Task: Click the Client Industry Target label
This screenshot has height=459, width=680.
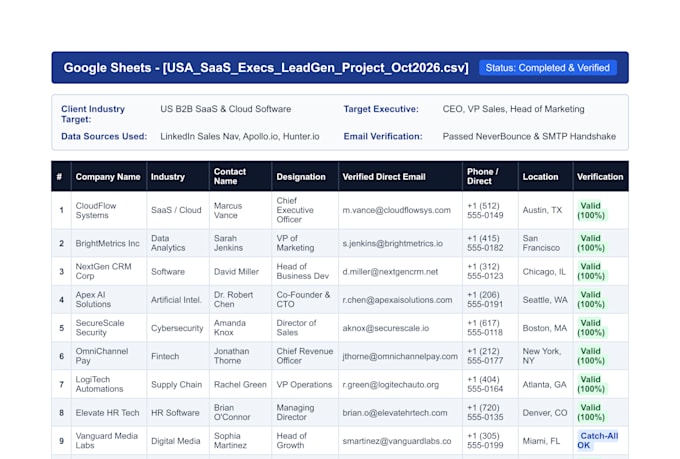Action: click(93, 114)
